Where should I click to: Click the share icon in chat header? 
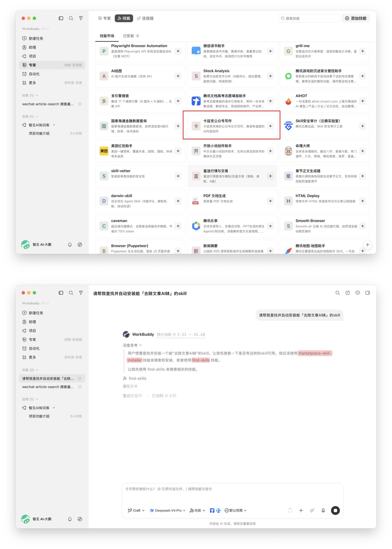(347, 293)
